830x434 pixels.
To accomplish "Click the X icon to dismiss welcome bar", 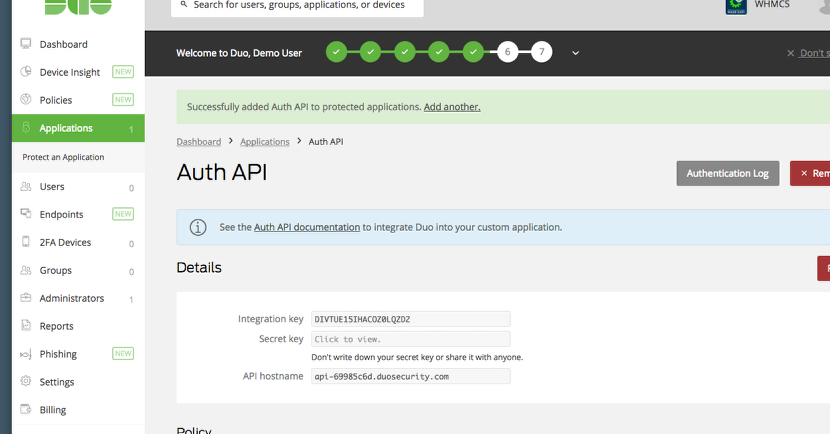I will click(x=790, y=53).
